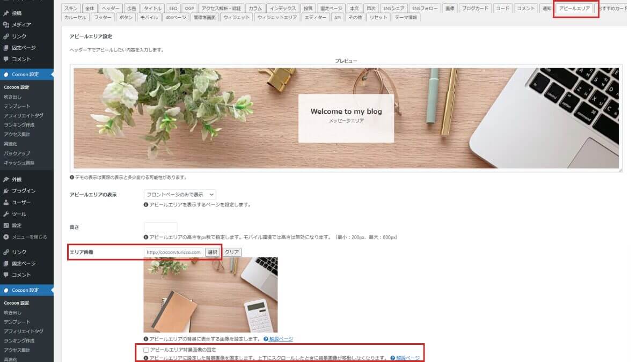Open the カルーセル tab
Image resolution: width=644 pixels, height=362 pixels.
pyautogui.click(x=75, y=18)
